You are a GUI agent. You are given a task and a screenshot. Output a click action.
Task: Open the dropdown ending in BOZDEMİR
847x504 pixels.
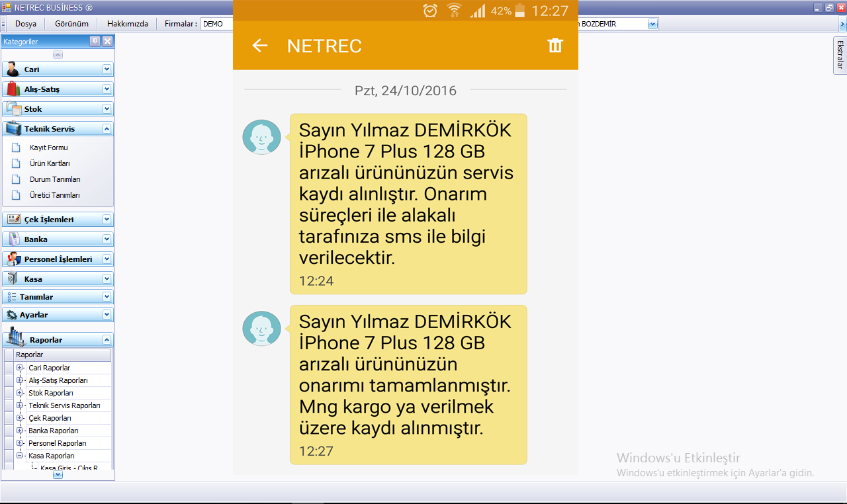point(652,24)
